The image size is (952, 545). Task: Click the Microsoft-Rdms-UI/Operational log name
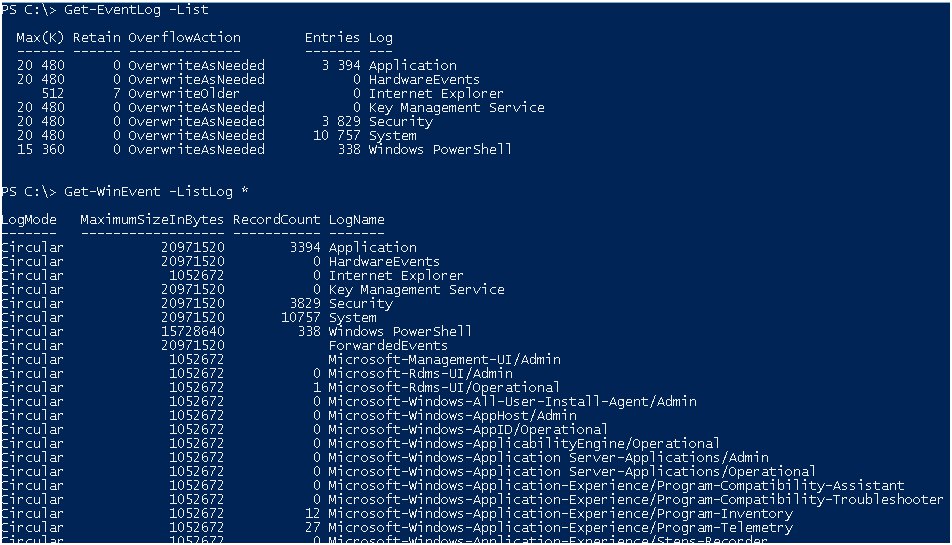pyautogui.click(x=444, y=388)
